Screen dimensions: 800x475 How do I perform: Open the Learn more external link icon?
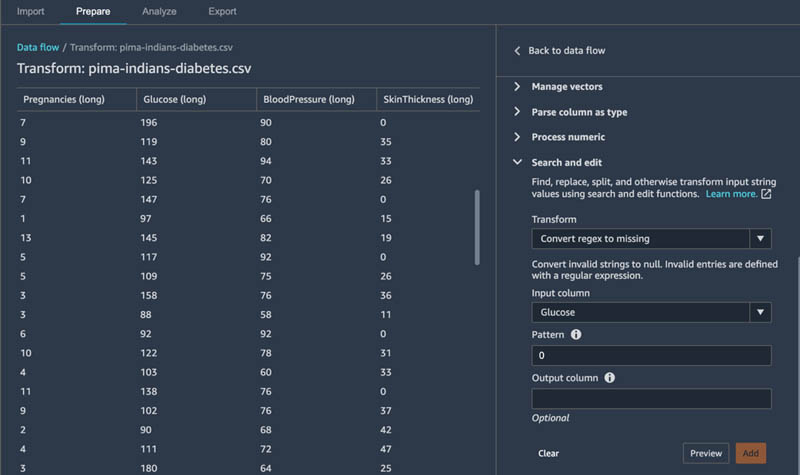766,194
